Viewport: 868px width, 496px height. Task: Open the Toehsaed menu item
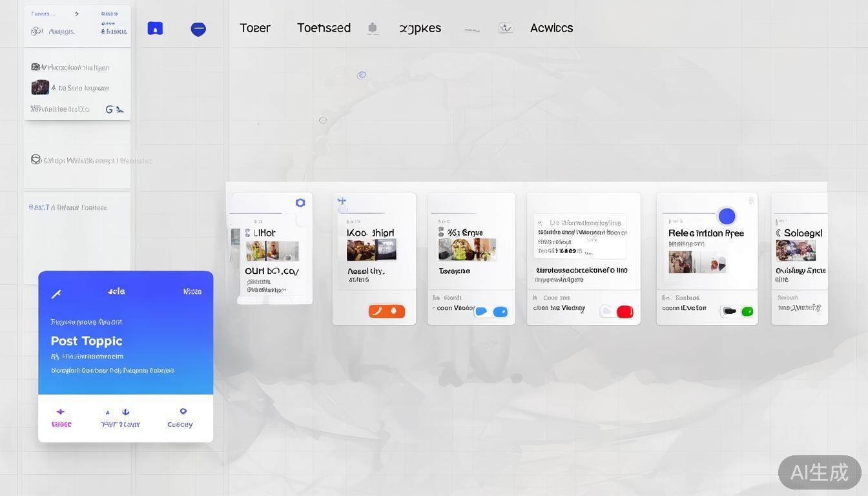point(324,28)
